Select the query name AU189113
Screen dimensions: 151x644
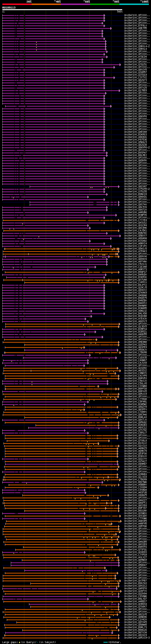pyautogui.click(x=9, y=8)
